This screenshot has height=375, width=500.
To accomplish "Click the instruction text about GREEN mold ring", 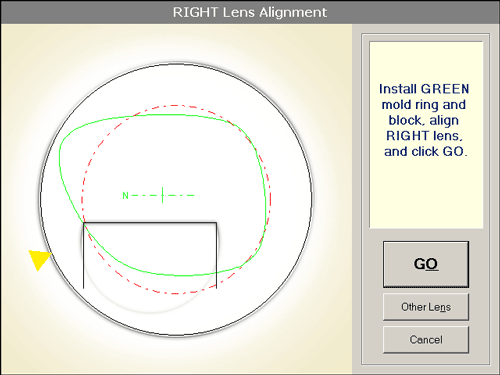I will click(425, 120).
